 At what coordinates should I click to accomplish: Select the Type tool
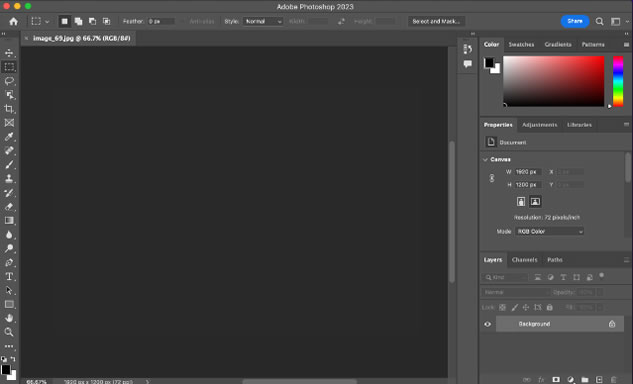click(9, 277)
